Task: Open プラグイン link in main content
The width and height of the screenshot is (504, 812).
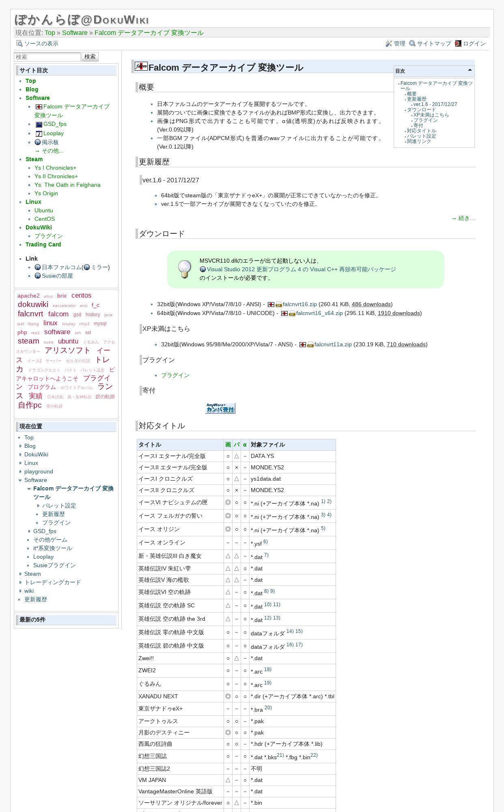Action: (x=175, y=376)
